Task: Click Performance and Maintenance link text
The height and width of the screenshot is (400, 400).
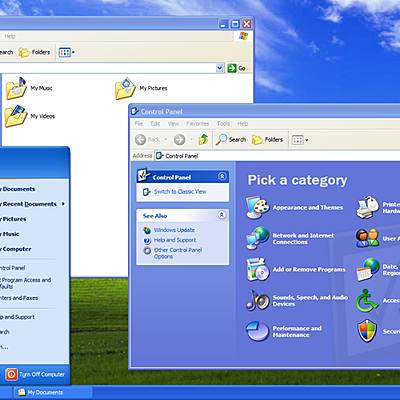Action: coord(297,332)
